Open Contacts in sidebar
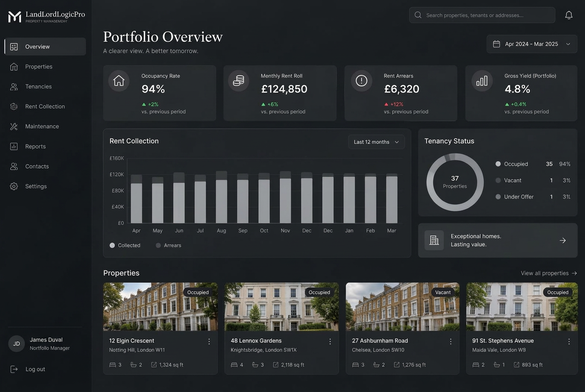 45,166
